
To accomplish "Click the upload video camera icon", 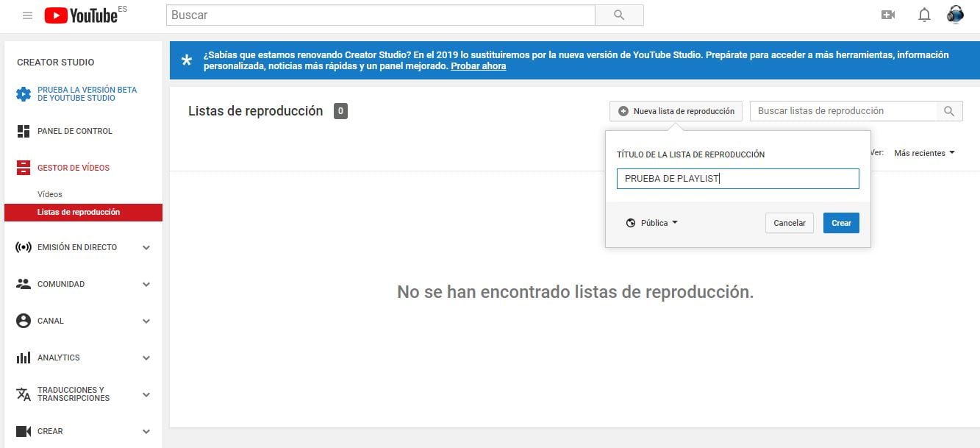I will pyautogui.click(x=888, y=15).
